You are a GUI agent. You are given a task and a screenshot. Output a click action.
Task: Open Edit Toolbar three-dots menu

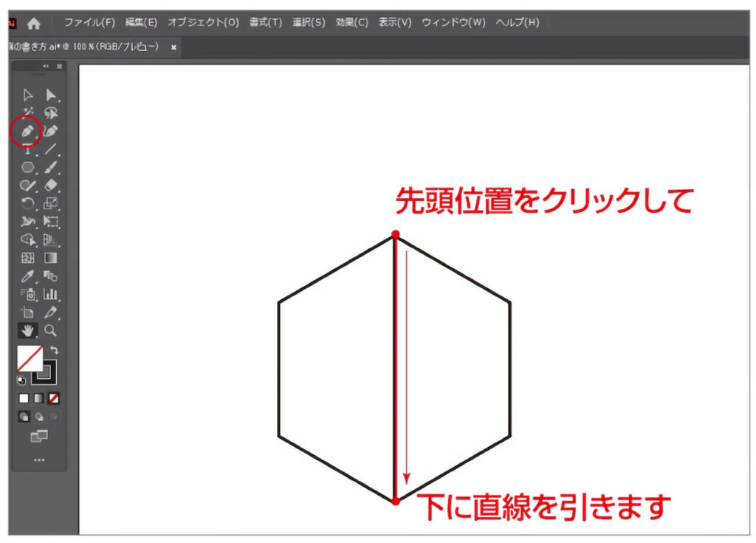point(39,460)
